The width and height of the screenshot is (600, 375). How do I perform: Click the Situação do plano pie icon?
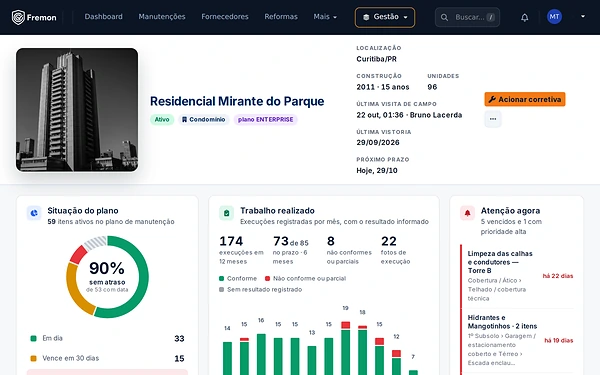(34, 213)
